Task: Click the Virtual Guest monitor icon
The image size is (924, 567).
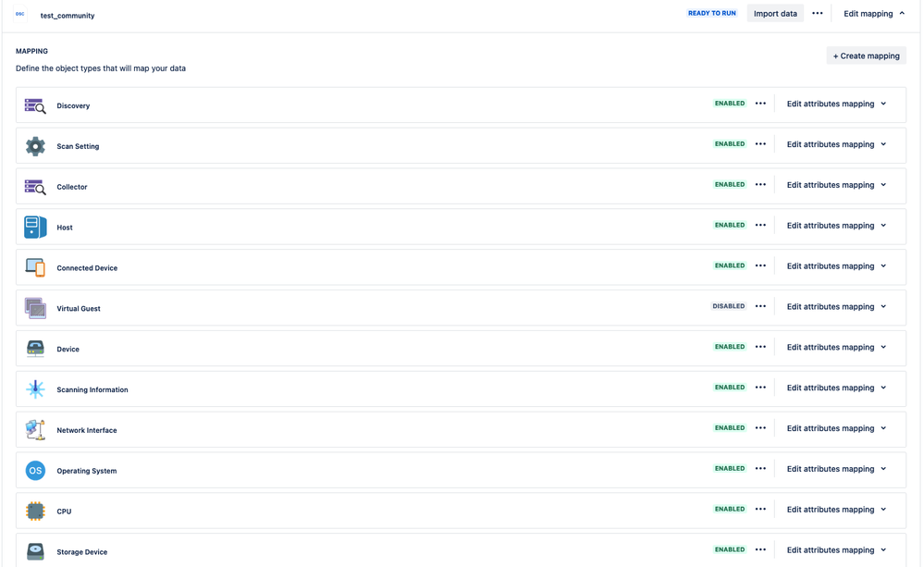Action: click(x=35, y=308)
